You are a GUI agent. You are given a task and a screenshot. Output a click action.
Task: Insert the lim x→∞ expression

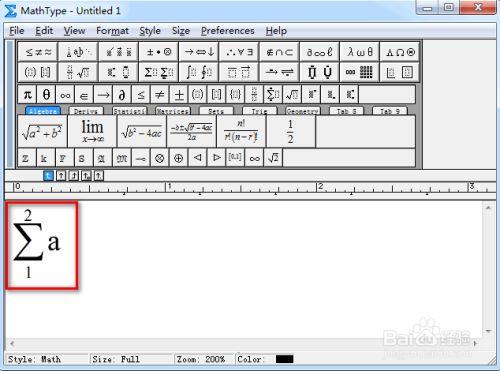[92, 131]
